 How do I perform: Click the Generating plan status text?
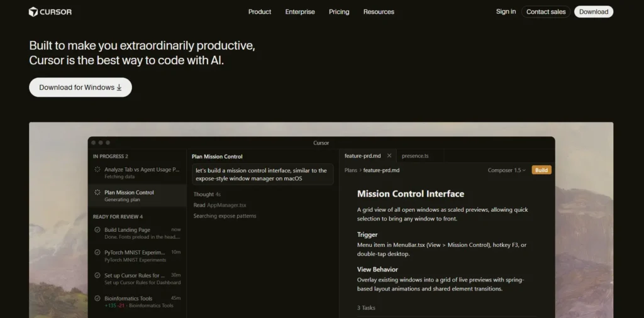122,200
